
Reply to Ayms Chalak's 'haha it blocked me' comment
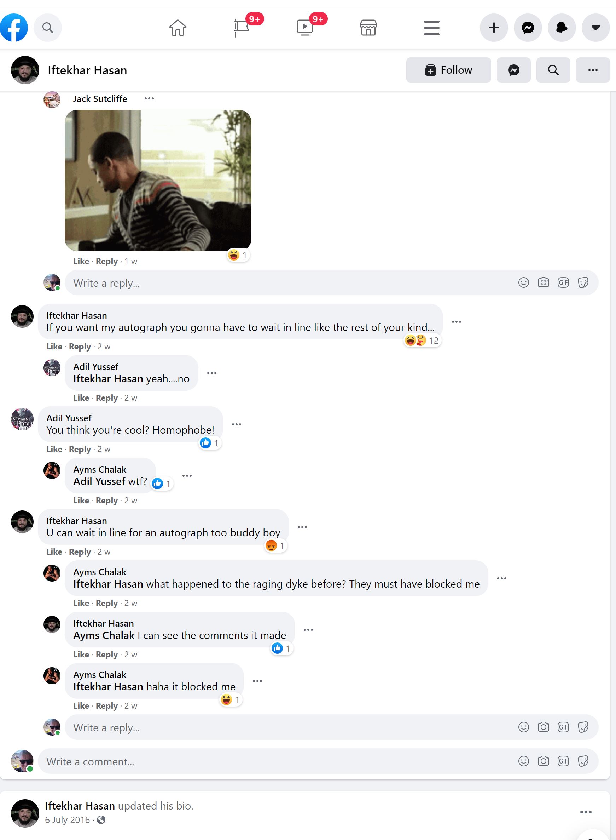tap(106, 705)
